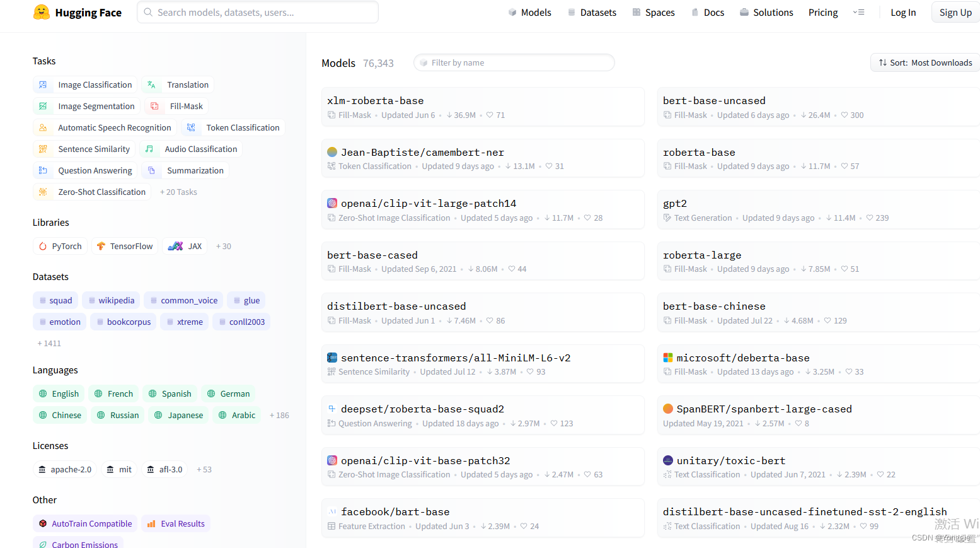Toggle the wikipedia dataset filter
Viewport: 980px width, 548px height.
111,300
